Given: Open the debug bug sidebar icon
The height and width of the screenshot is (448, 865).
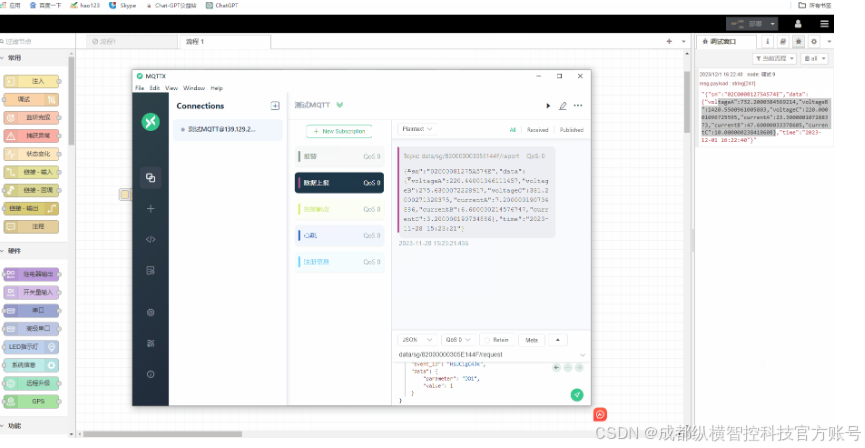Looking at the screenshot, I should tap(798, 41).
